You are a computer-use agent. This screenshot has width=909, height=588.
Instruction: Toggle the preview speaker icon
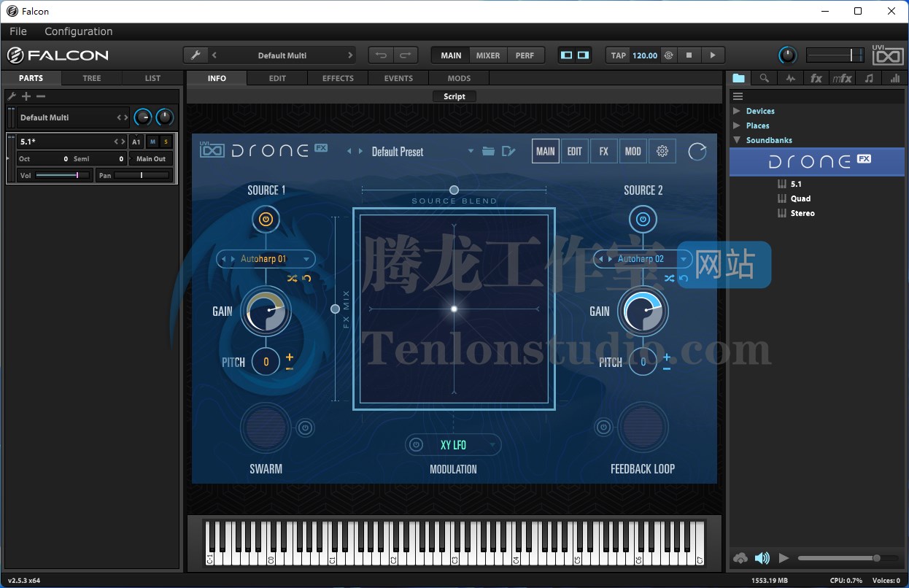coord(762,558)
